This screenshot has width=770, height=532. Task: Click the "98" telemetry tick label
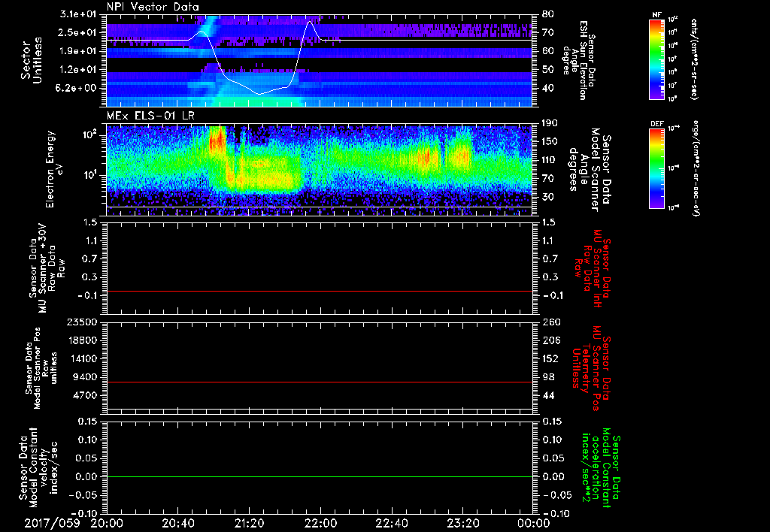(547, 377)
